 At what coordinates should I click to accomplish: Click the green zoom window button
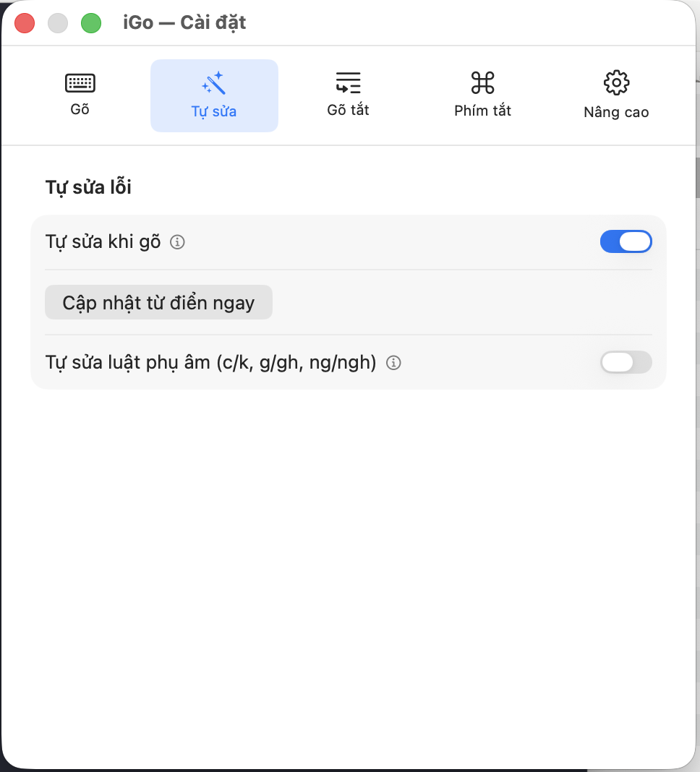[91, 23]
